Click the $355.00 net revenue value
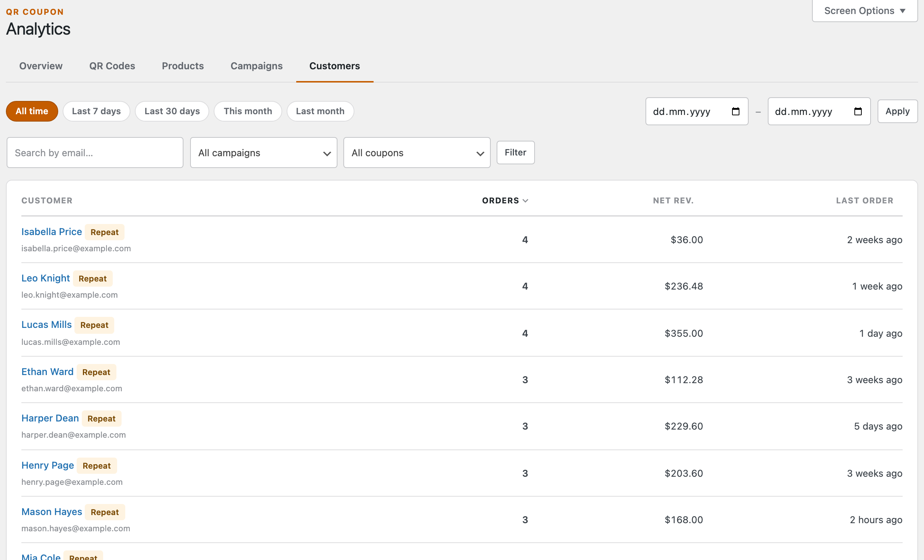Screen dimensions: 924x560 (x=684, y=333)
